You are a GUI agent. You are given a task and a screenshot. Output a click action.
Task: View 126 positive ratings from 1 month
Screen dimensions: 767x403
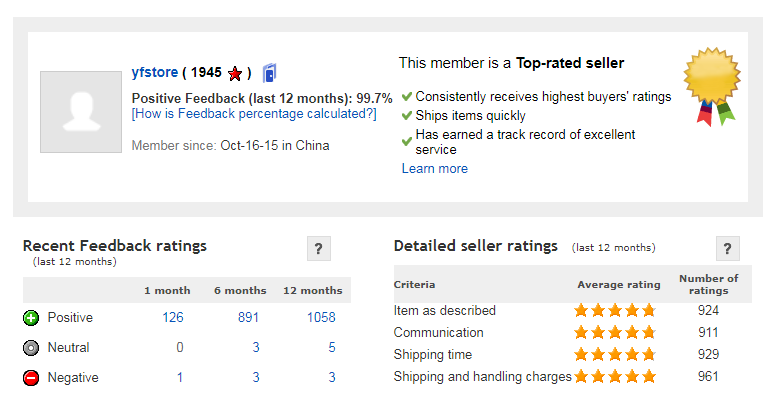click(x=173, y=317)
